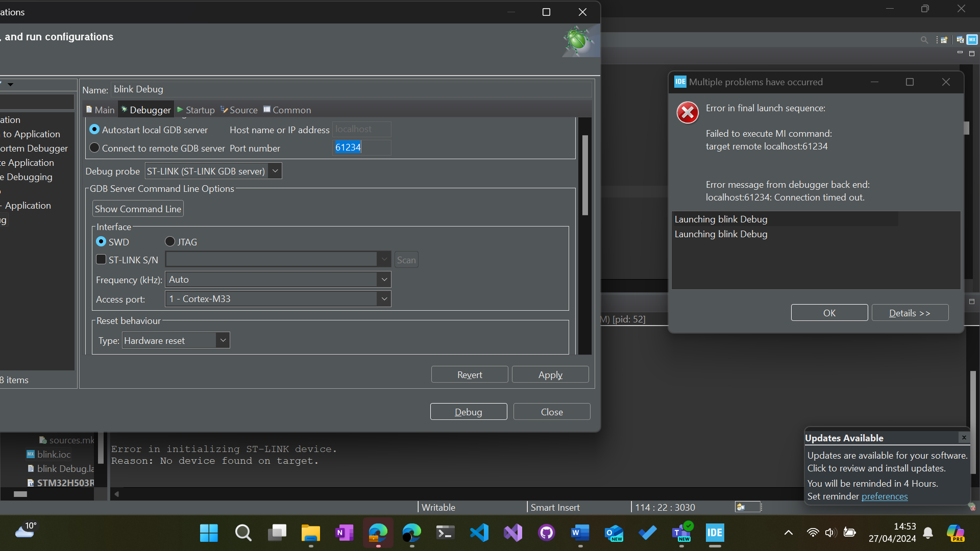980x551 pixels.
Task: Click the Show Command Line button
Action: [137, 208]
